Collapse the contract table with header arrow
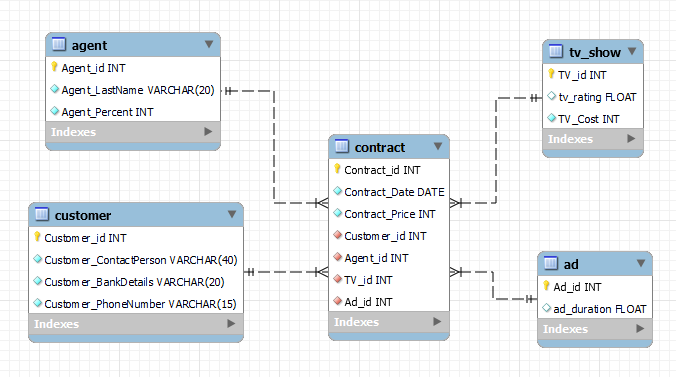676x377 pixels. click(438, 146)
